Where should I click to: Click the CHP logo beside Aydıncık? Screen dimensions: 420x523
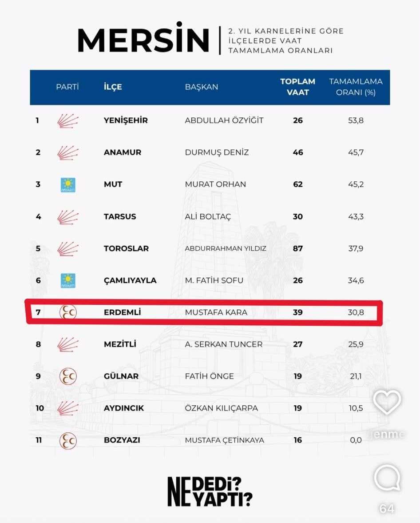(x=67, y=408)
